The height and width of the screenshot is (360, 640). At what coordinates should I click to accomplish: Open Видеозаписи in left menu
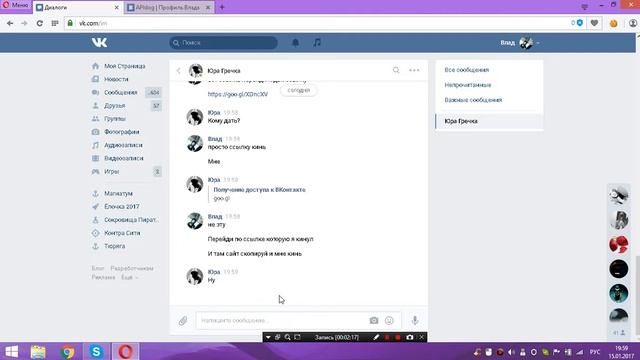pos(124,158)
